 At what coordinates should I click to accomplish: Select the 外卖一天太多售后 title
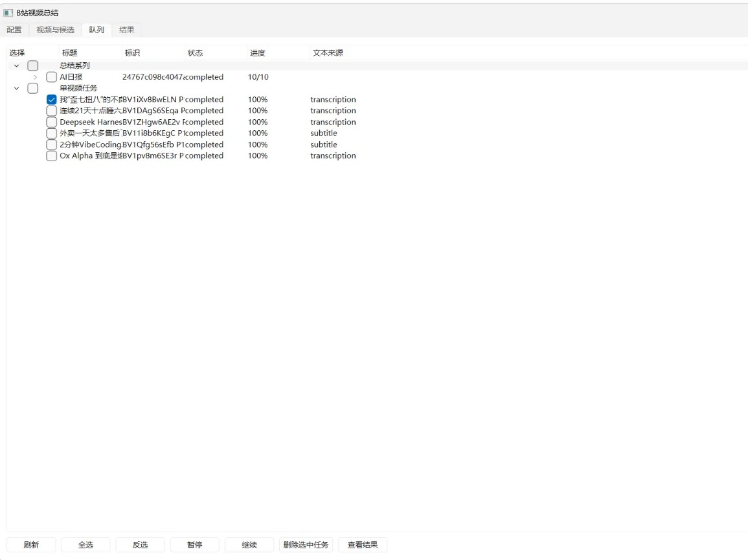90,133
